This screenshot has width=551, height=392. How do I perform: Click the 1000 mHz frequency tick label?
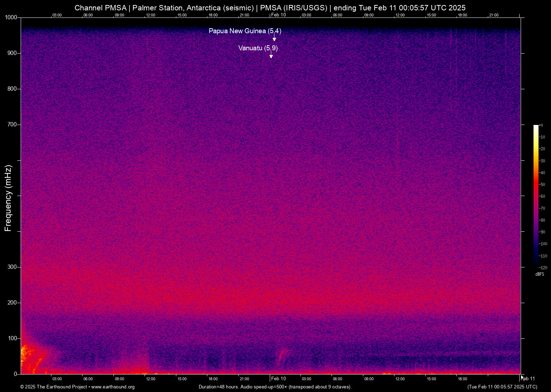tap(11, 17)
